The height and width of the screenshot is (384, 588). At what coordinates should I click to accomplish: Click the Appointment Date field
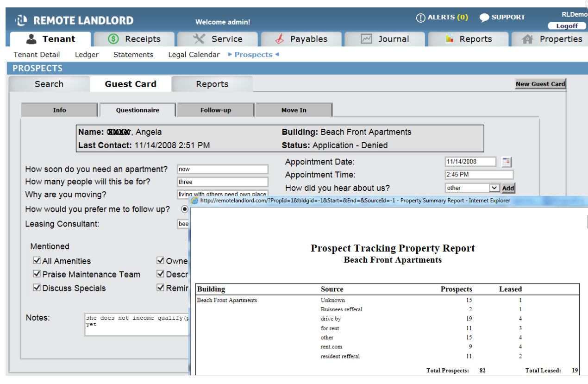470,162
